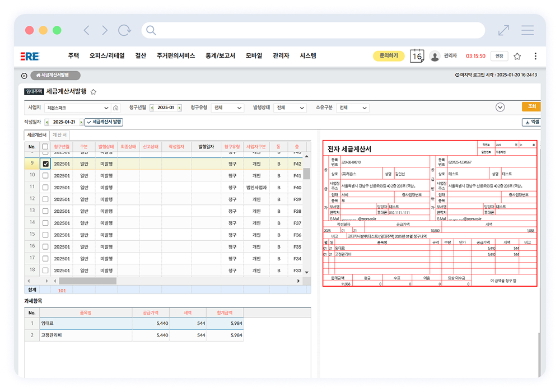Screen dimensions: 560x392
Task: Open the 사업지 dropdown showing 제온스파크
Action: pyautogui.click(x=77, y=108)
